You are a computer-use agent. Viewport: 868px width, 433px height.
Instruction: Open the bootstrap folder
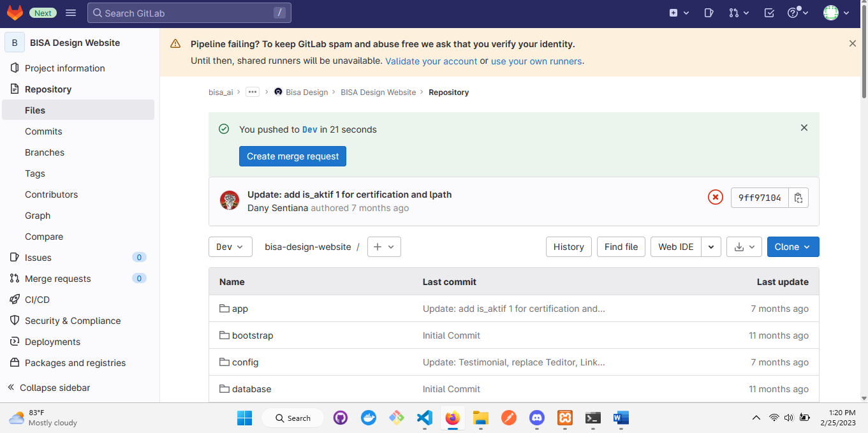click(x=253, y=335)
